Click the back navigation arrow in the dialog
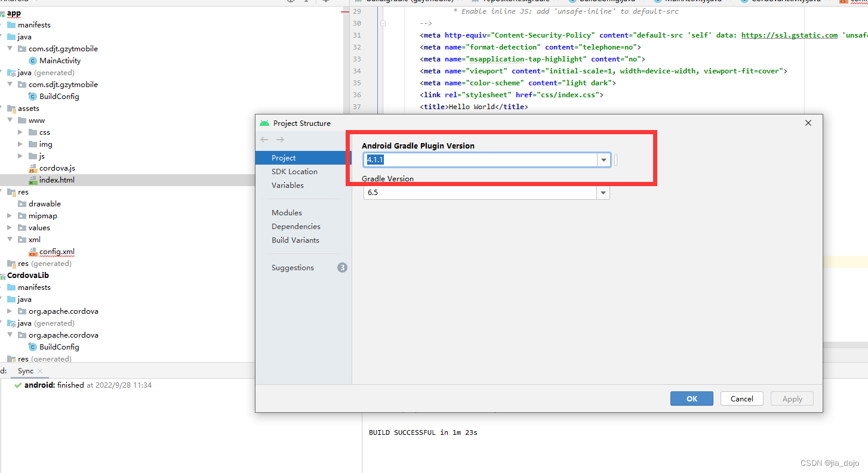This screenshot has width=868, height=473. (264, 140)
